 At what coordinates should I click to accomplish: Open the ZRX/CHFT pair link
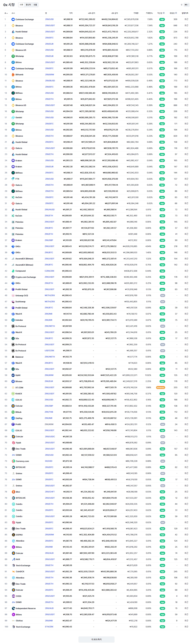coord(50,492)
